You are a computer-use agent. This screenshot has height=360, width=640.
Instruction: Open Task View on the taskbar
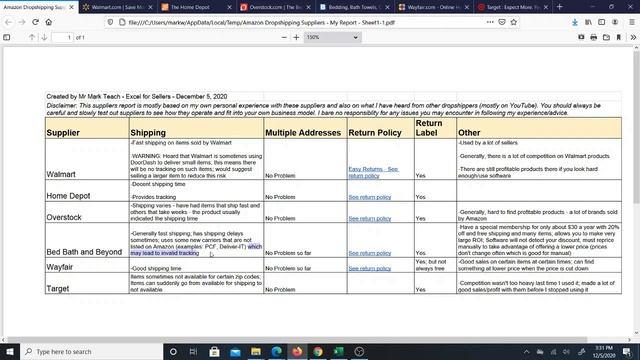(193, 351)
